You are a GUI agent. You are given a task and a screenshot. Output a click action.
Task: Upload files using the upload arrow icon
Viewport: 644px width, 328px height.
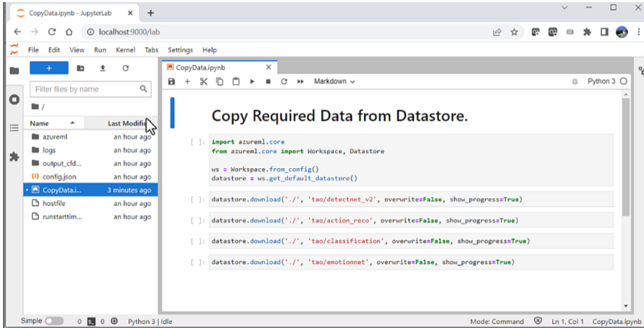click(x=103, y=69)
